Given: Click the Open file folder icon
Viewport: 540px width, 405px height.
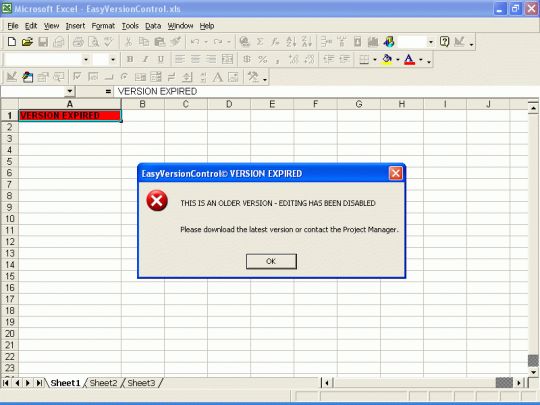Looking at the screenshot, I should click(x=27, y=42).
